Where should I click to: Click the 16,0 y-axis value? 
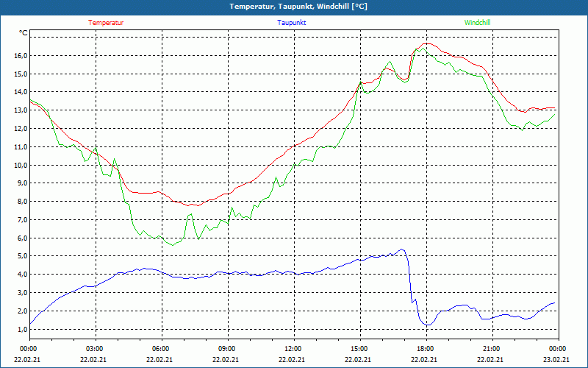point(21,56)
